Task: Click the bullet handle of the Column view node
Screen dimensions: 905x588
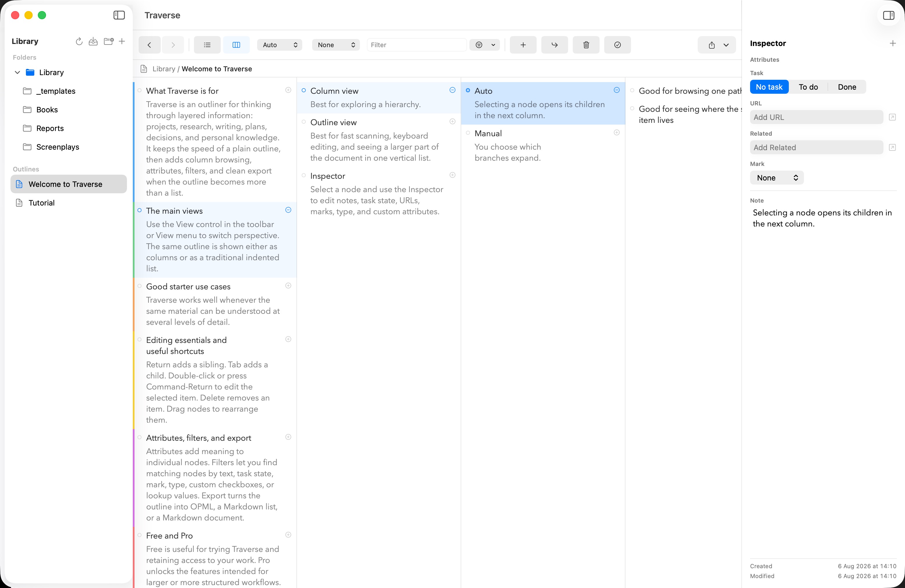Action: 304,91
